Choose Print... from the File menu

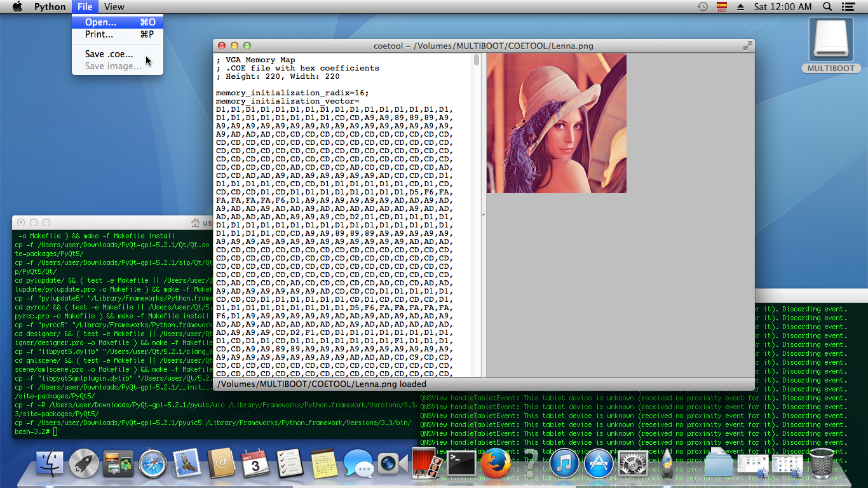click(x=100, y=34)
